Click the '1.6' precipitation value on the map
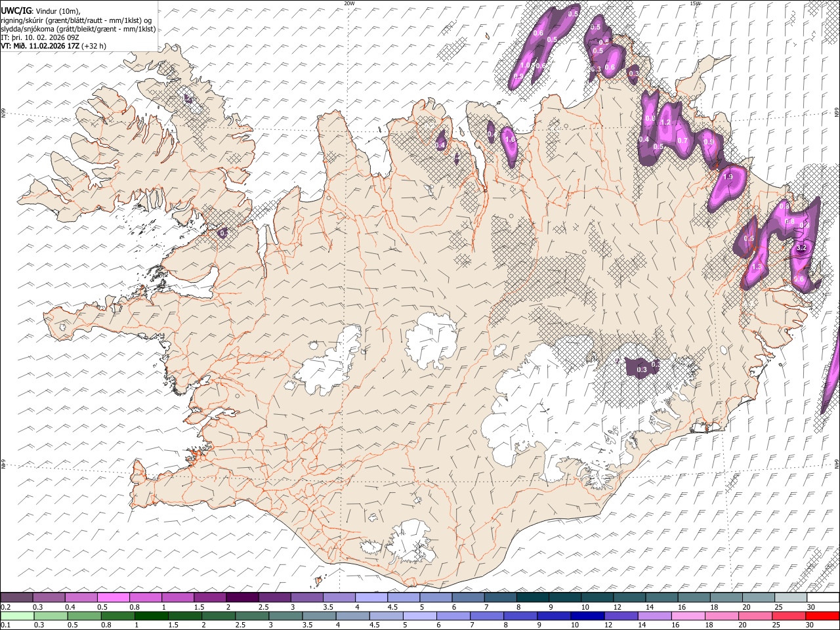The height and width of the screenshot is (630, 840). pyautogui.click(x=510, y=139)
